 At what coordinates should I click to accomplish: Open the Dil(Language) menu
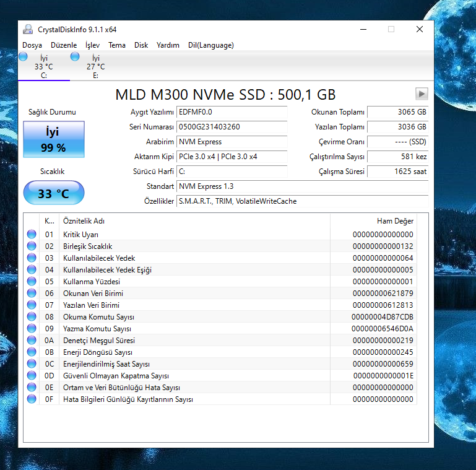click(x=210, y=45)
